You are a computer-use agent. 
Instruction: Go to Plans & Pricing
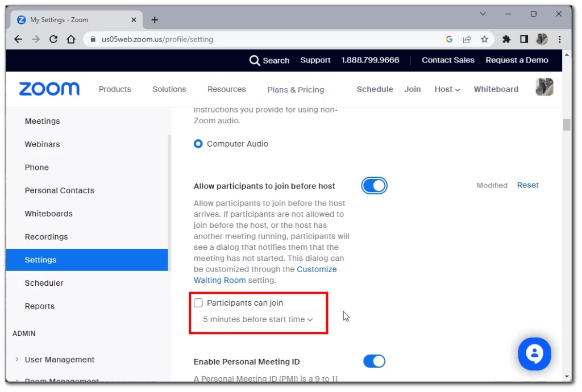(x=296, y=90)
